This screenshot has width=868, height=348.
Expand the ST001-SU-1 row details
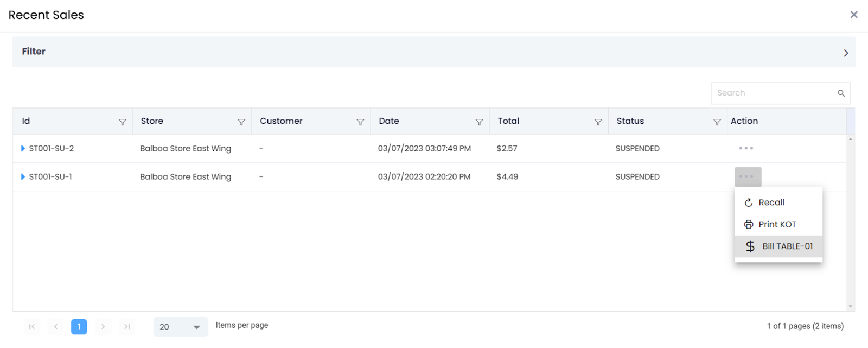point(23,176)
